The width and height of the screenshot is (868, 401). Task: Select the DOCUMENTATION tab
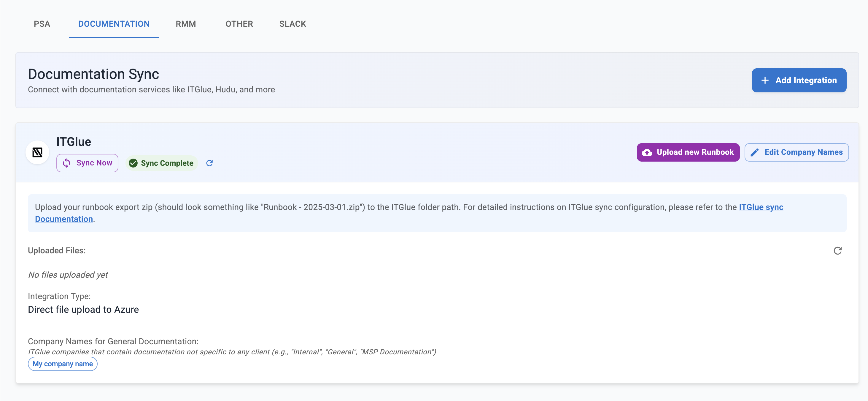point(114,24)
